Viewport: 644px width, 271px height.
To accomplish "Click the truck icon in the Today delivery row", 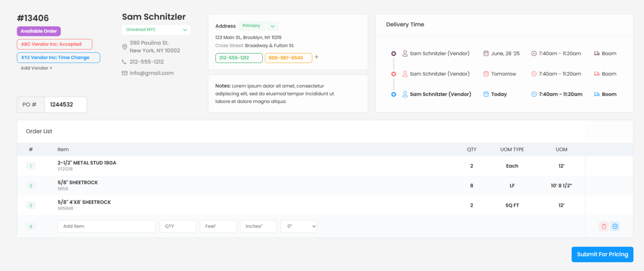I will pyautogui.click(x=597, y=94).
